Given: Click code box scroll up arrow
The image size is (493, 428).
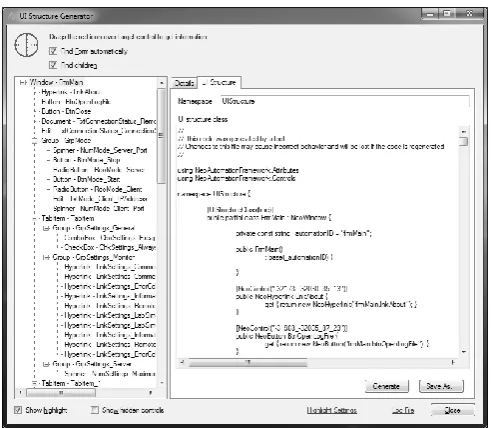Looking at the screenshot, I should 464,131.
